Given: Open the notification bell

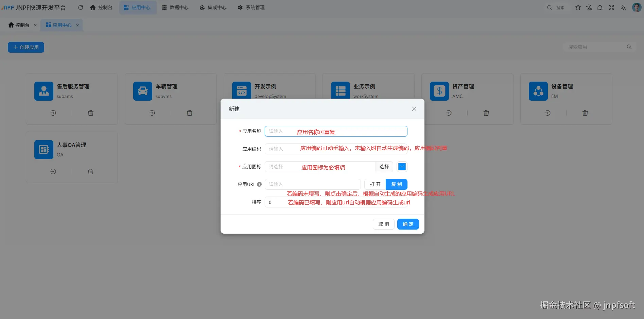Looking at the screenshot, I should click(x=600, y=7).
